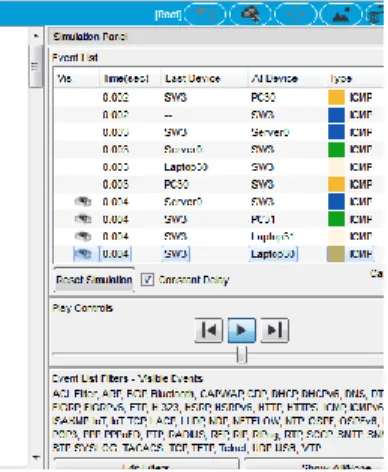388x472 pixels.
Task: Toggle eye icon in the SW3 to PC31 row
Action: 83,219
